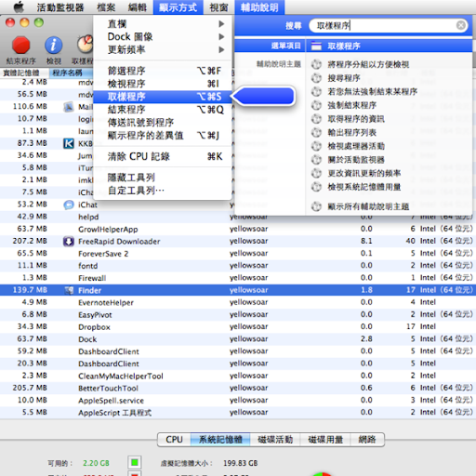The height and width of the screenshot is (476, 476).
Task: Open the 輔助說明 menu
Action: [259, 7]
